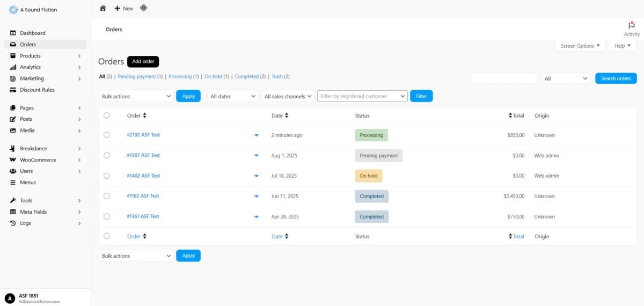Preview order #1402 with eye icon
The width and height of the screenshot is (644, 306).
257,176
